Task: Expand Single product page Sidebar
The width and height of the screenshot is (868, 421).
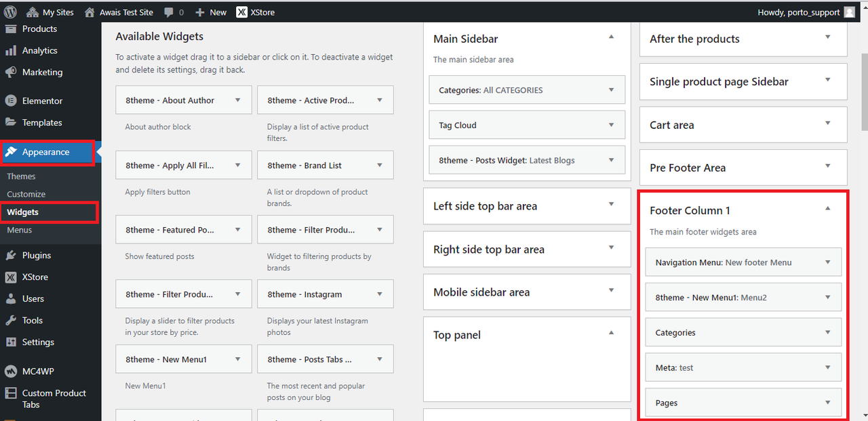Action: [827, 79]
